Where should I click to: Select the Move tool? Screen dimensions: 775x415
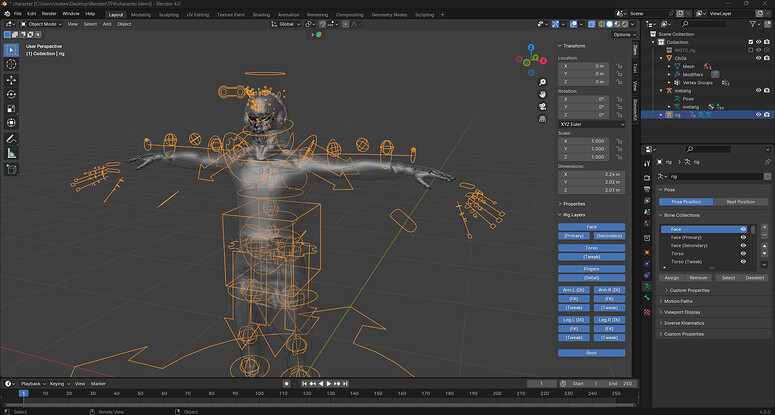[x=11, y=80]
